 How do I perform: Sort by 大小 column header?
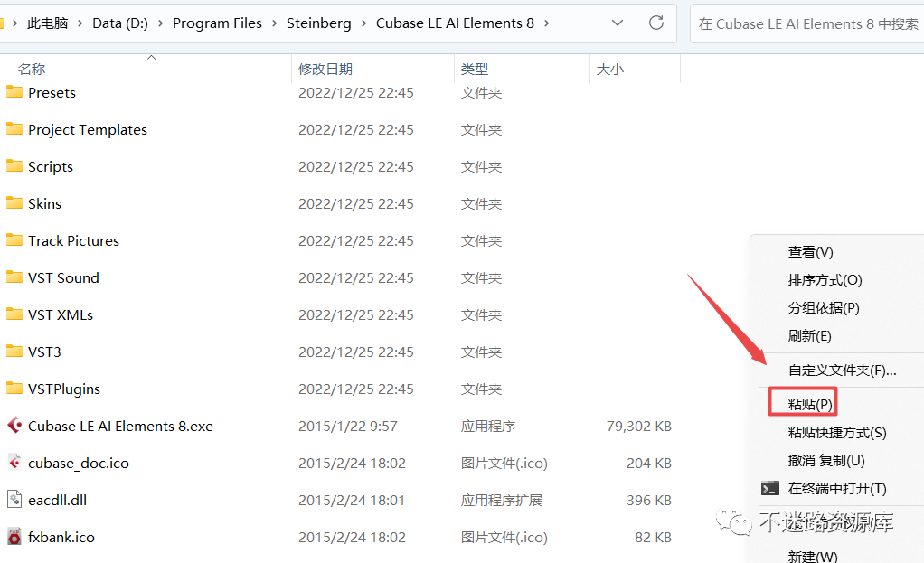coord(610,69)
